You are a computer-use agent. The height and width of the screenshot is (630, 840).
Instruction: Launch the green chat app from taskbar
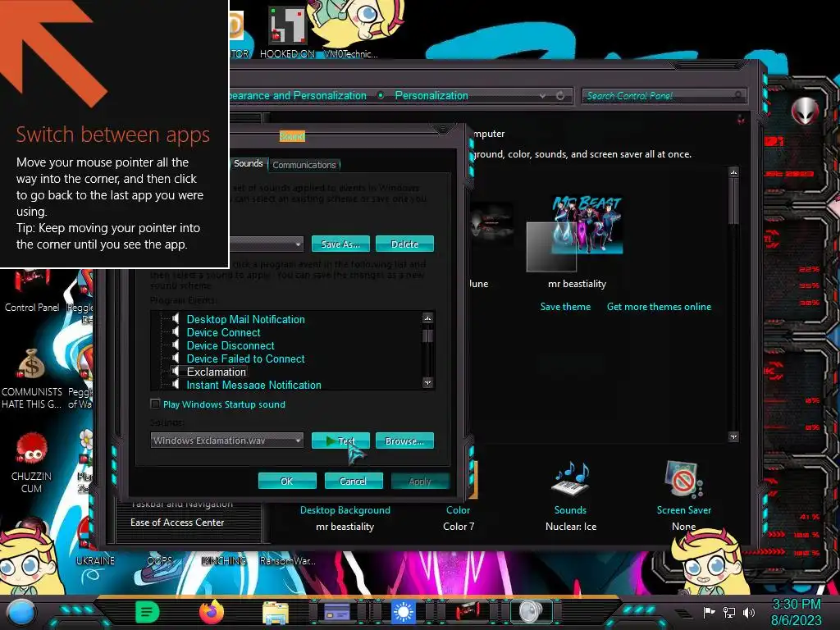pos(148,612)
